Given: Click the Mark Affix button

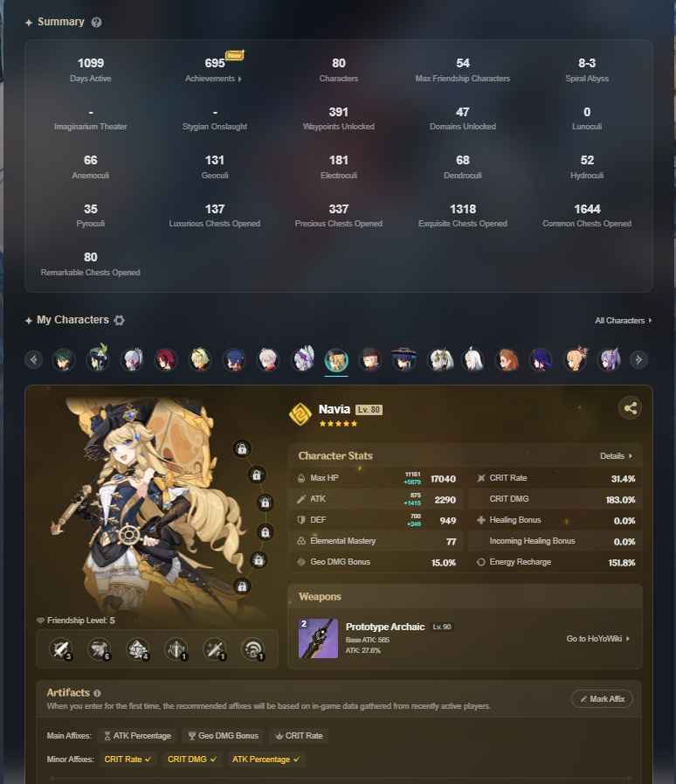Looking at the screenshot, I should 602,699.
